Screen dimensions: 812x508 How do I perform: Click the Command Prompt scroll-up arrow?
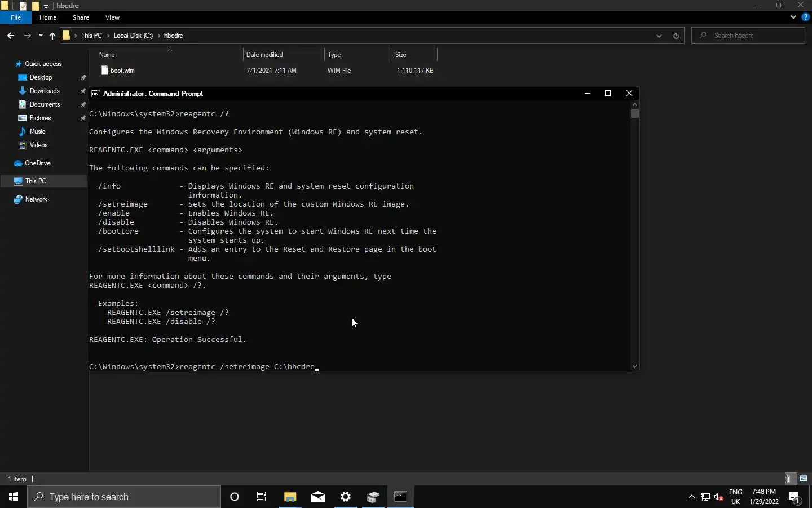(635, 104)
